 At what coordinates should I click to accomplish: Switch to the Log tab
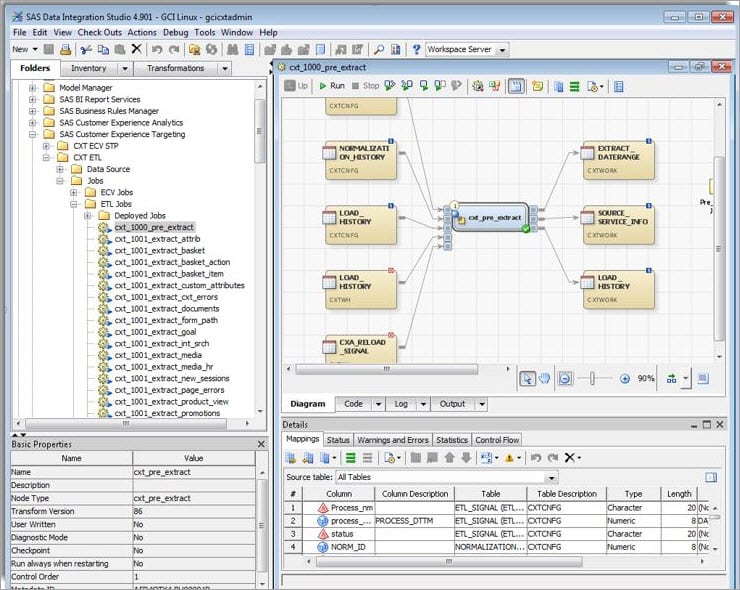click(401, 404)
